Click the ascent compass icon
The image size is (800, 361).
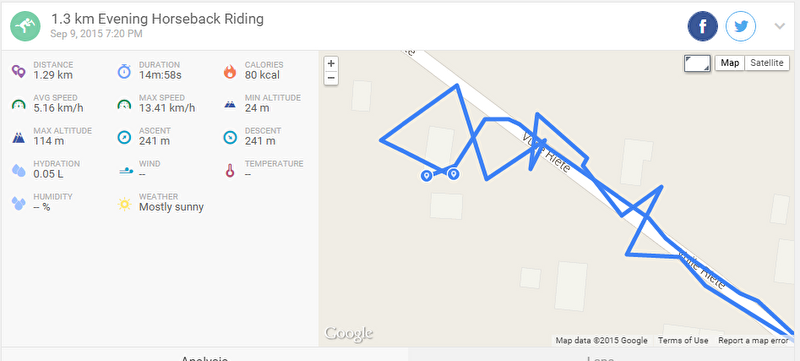pyautogui.click(x=124, y=138)
